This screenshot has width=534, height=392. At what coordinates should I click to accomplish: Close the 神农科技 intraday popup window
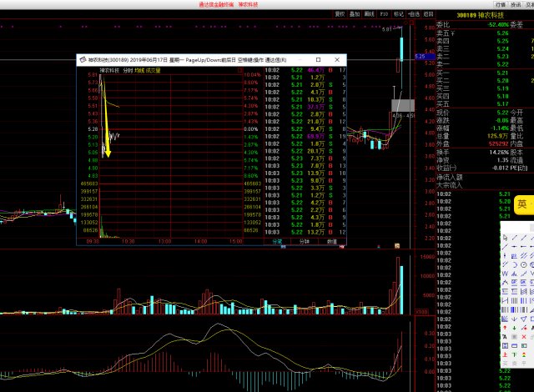338,60
